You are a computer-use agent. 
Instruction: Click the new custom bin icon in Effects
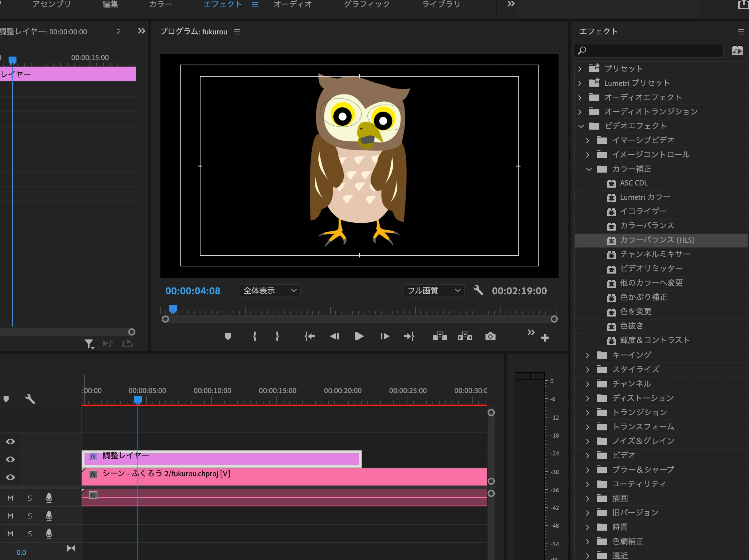(x=737, y=50)
